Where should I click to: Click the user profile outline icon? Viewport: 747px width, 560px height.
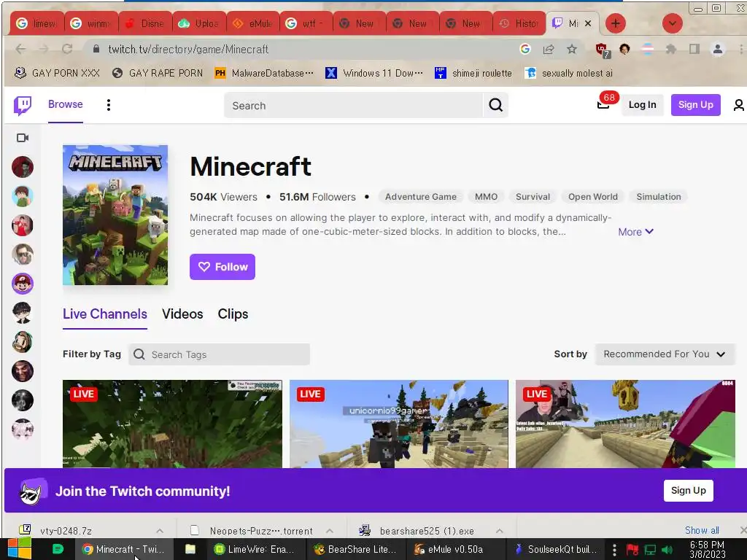click(738, 105)
